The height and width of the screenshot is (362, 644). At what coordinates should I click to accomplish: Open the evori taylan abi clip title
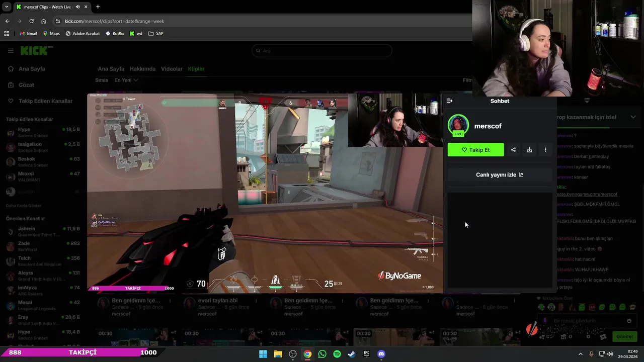pos(218,301)
